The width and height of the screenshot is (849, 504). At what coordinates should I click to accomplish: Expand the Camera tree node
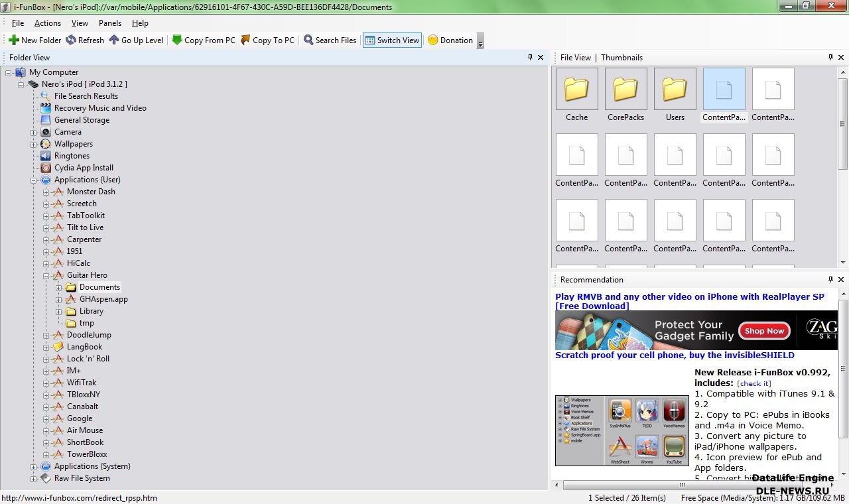tap(34, 132)
